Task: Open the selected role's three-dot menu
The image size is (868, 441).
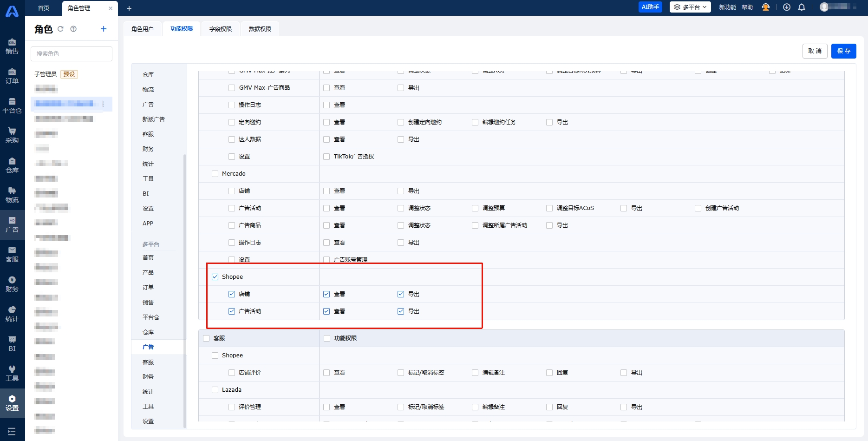Action: click(x=103, y=104)
